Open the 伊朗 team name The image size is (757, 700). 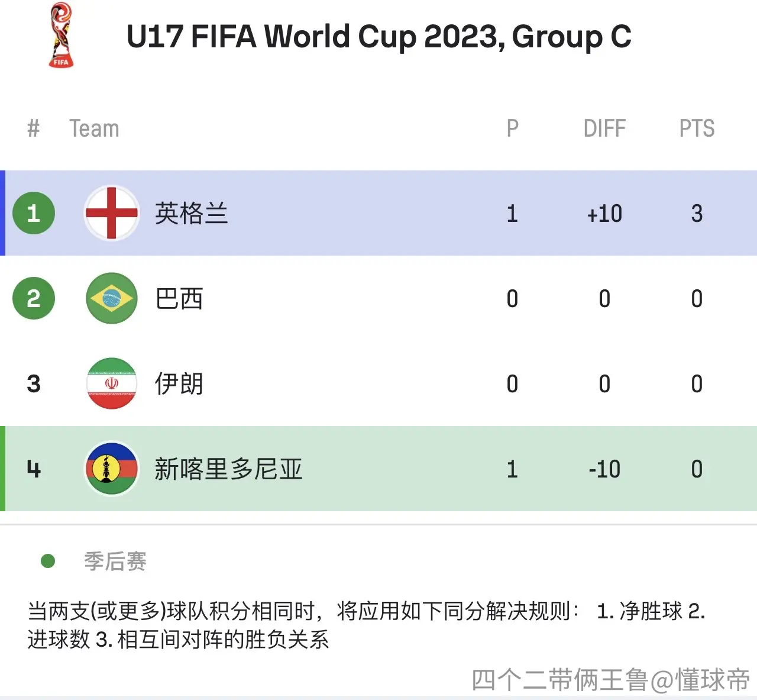[x=179, y=384]
